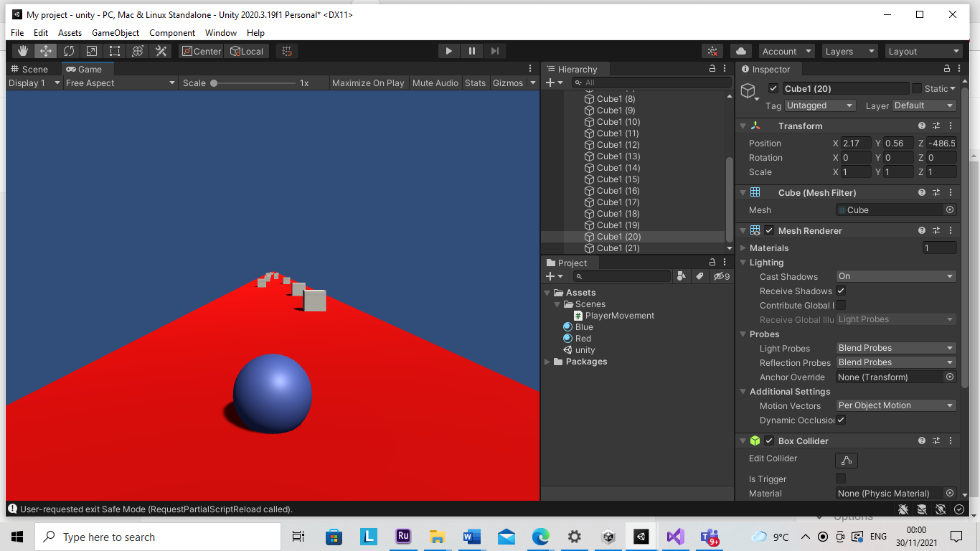Open the Window menu
The height and width of the screenshot is (551, 980).
pos(221,33)
